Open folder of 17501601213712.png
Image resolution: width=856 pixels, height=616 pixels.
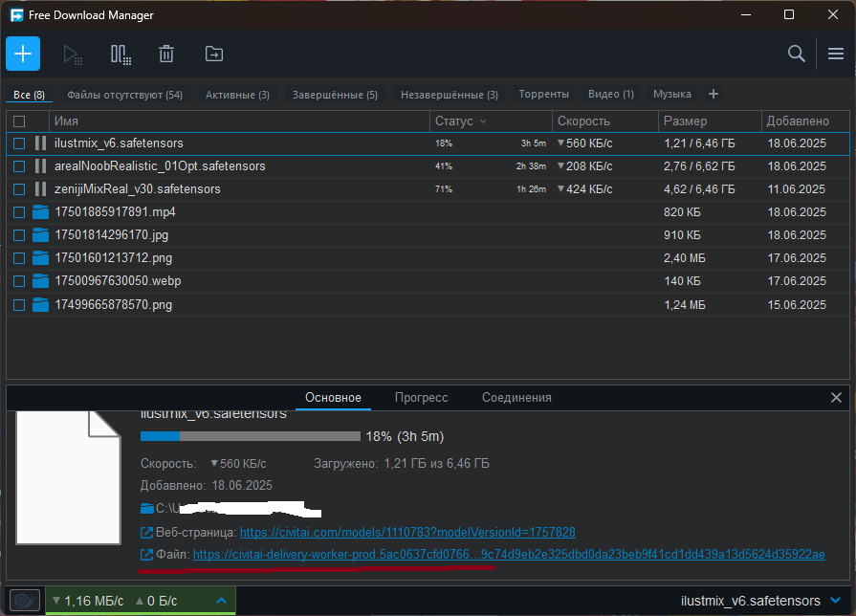tap(40, 257)
